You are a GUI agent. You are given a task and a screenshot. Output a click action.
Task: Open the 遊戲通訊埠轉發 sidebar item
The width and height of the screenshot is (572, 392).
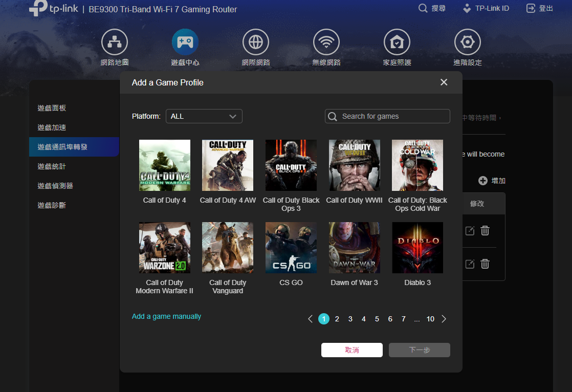(74, 147)
